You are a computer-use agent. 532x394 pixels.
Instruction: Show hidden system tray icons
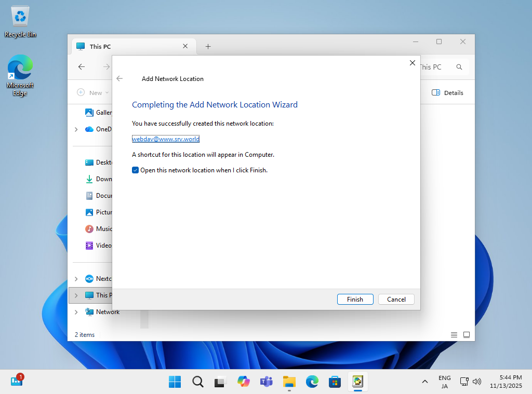coord(425,382)
